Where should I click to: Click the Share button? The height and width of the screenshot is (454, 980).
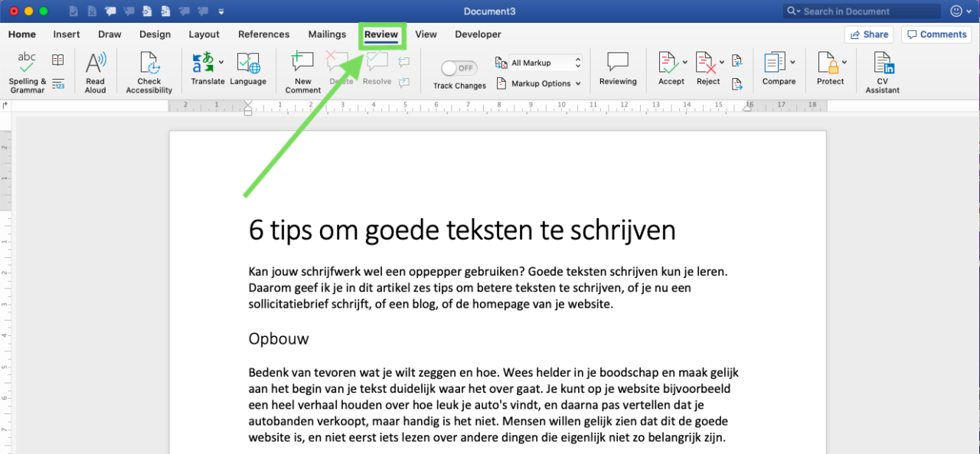tap(869, 34)
